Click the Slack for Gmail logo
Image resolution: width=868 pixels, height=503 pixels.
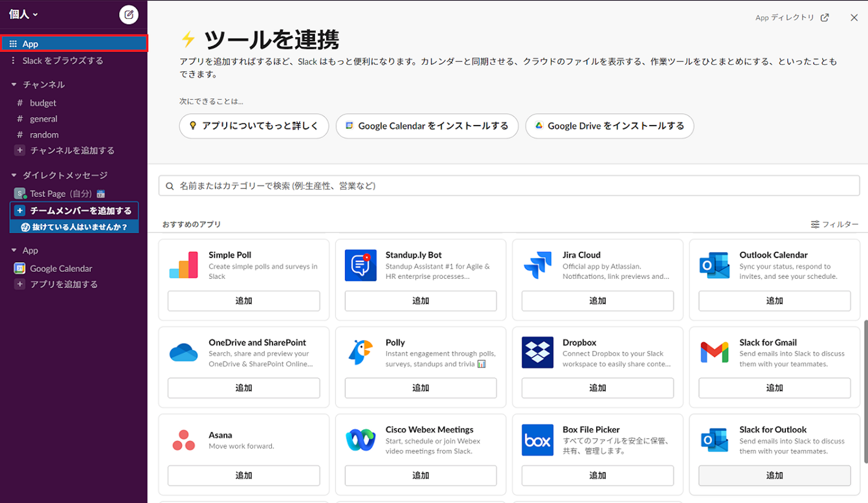click(x=714, y=352)
